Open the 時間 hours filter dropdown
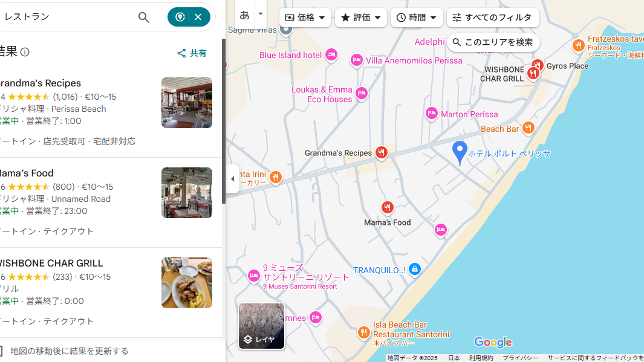Viewport: 644px width, 362px height. pos(417,18)
